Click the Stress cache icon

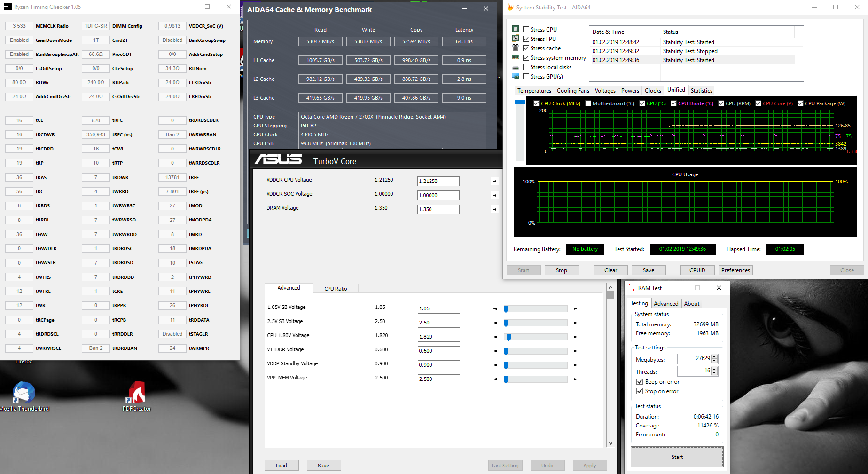click(516, 48)
